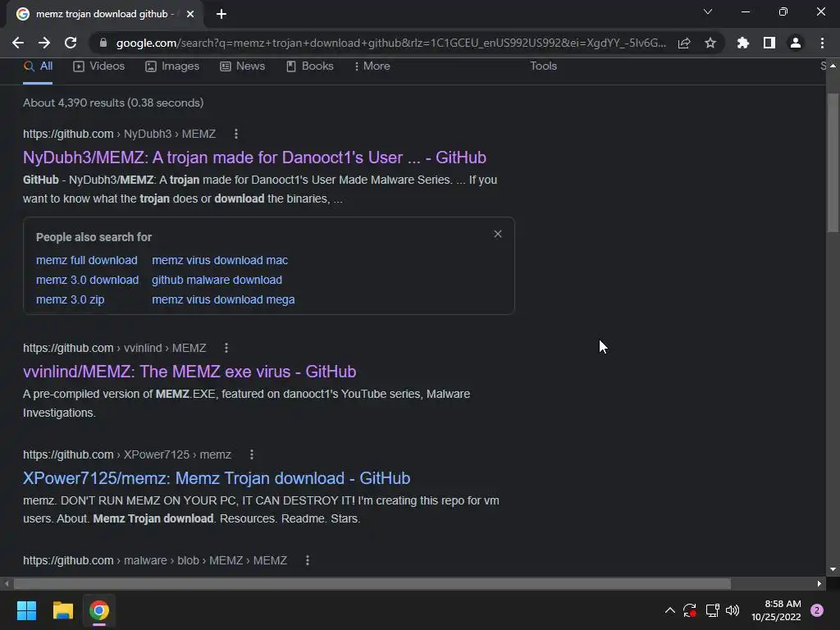Click the scroll left arrow button

[x=7, y=583]
